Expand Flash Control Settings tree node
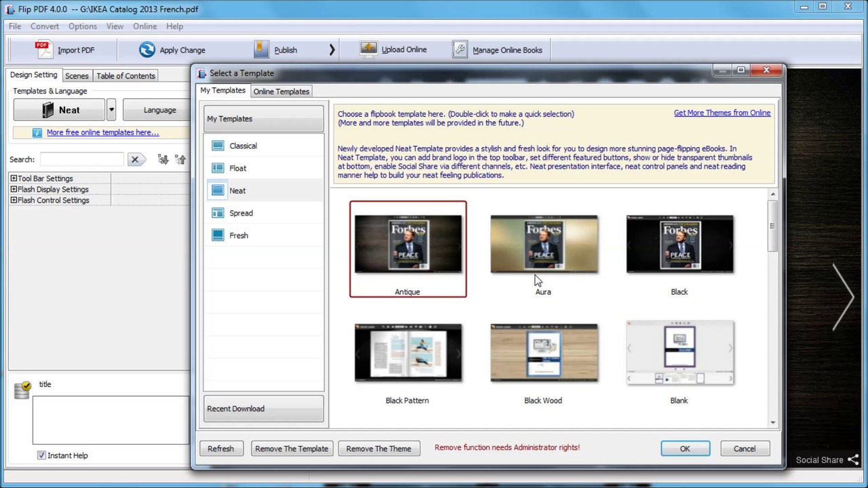This screenshot has height=488, width=868. 13,200
